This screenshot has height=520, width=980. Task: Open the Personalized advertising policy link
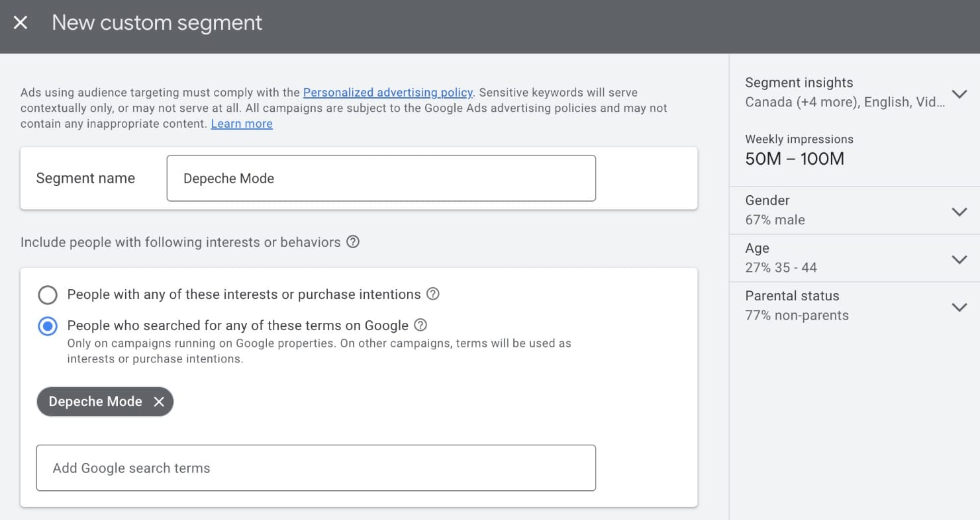tap(387, 93)
